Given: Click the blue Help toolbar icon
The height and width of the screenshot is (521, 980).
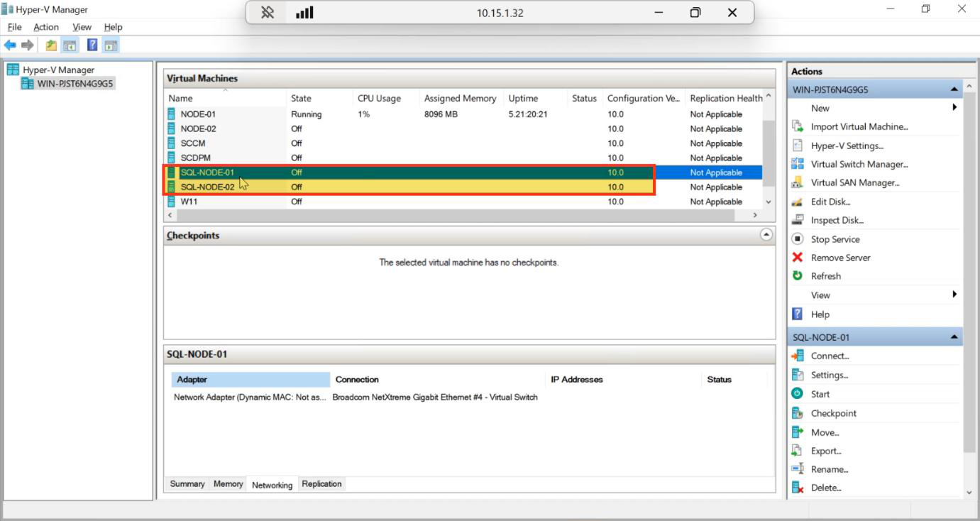Looking at the screenshot, I should (92, 45).
